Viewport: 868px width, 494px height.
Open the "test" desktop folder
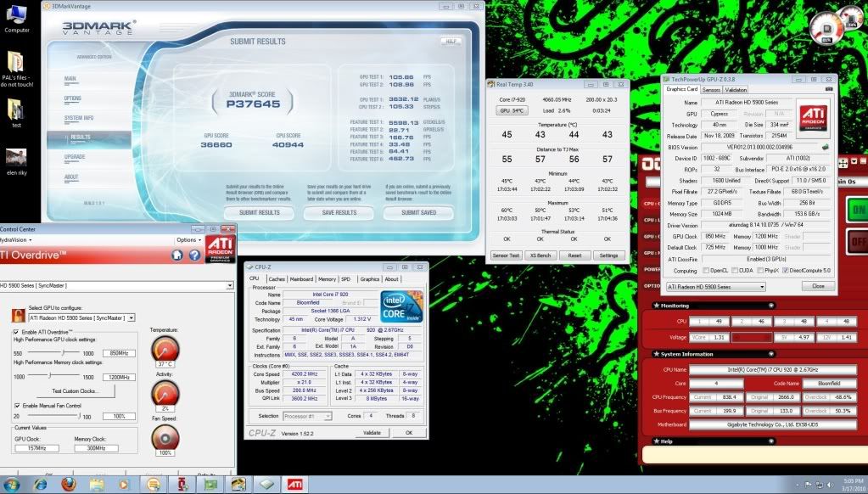(x=16, y=112)
